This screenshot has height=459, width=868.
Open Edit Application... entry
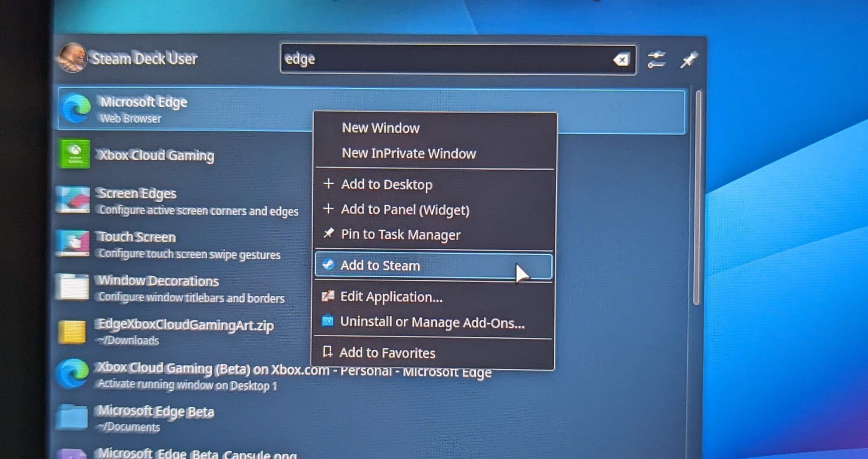click(x=391, y=297)
